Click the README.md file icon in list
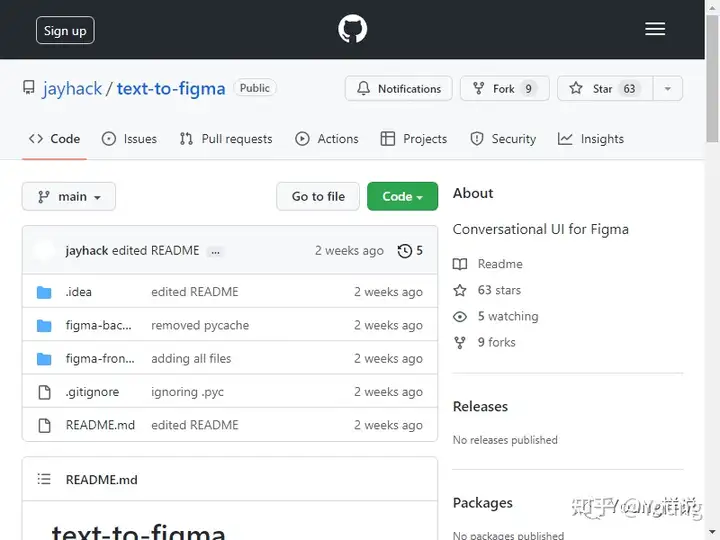This screenshot has width=720, height=540. click(x=45, y=426)
